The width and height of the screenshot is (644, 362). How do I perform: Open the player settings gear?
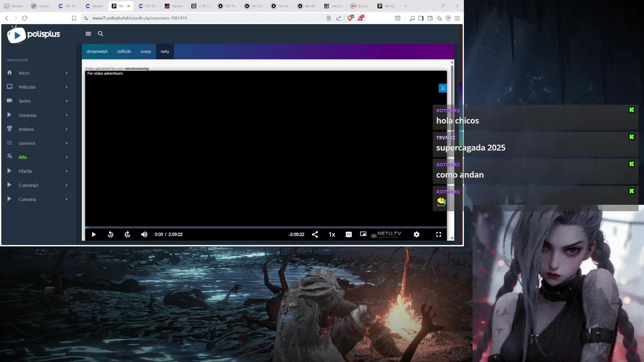[417, 234]
